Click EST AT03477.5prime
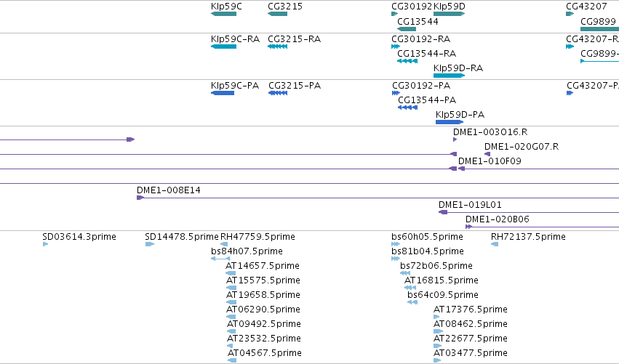 click(x=437, y=360)
